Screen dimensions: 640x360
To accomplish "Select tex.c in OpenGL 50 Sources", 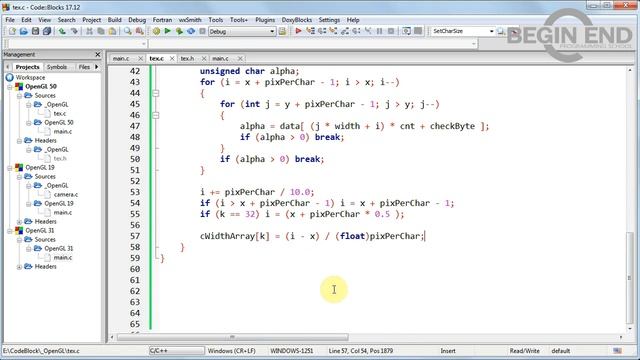I will pyautogui.click(x=60, y=113).
